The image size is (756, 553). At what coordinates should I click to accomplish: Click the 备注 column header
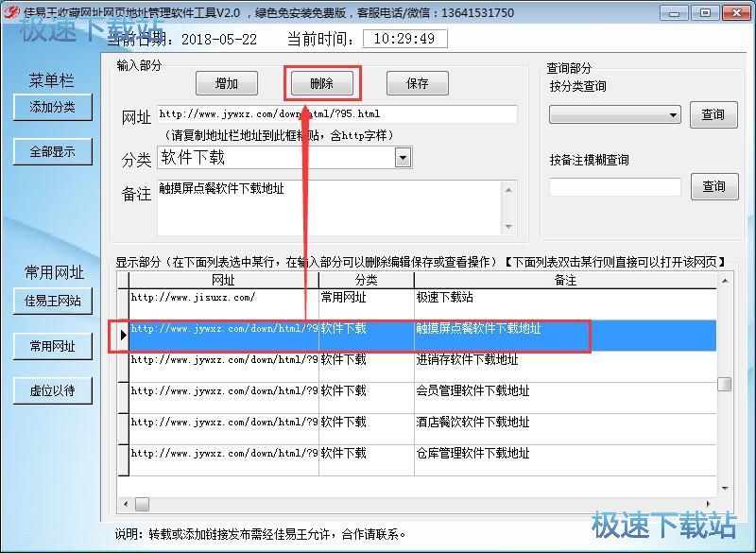565,280
